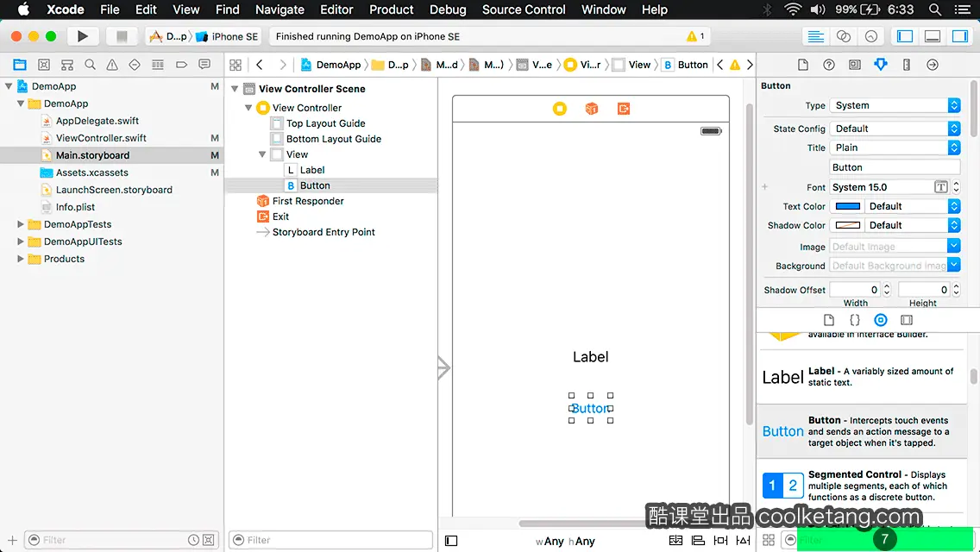Image resolution: width=980 pixels, height=552 pixels.
Task: Open the Quick Help inspector
Action: click(x=829, y=65)
